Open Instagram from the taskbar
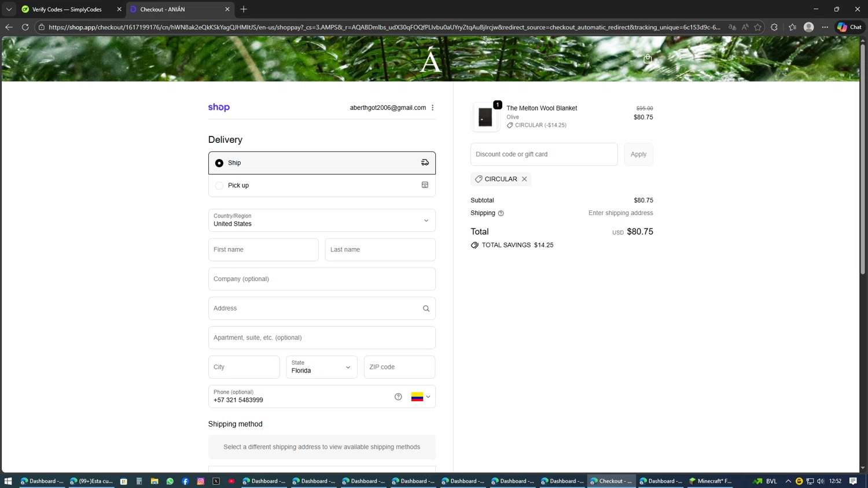868x488 pixels. (201, 481)
